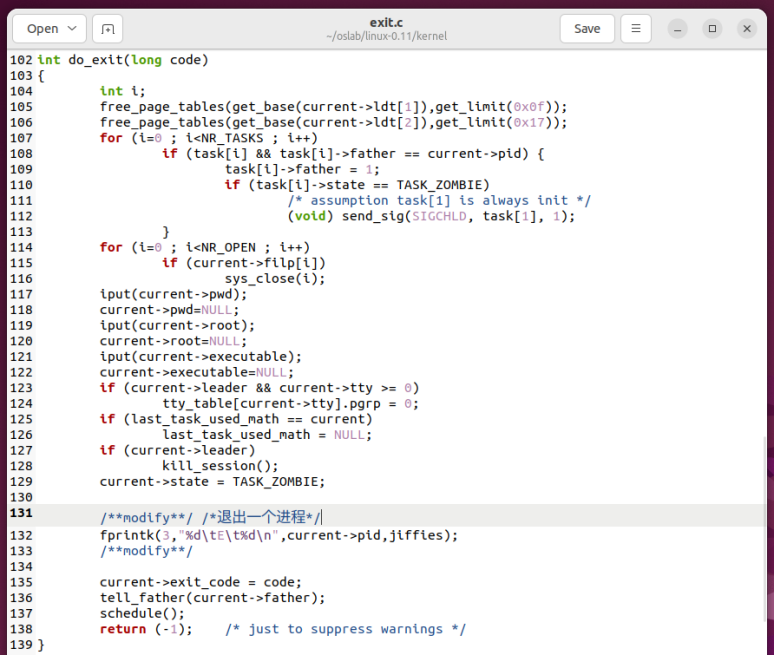Click the path ~/oslab/linux-0.11/kernel subtitle

[x=386, y=37]
